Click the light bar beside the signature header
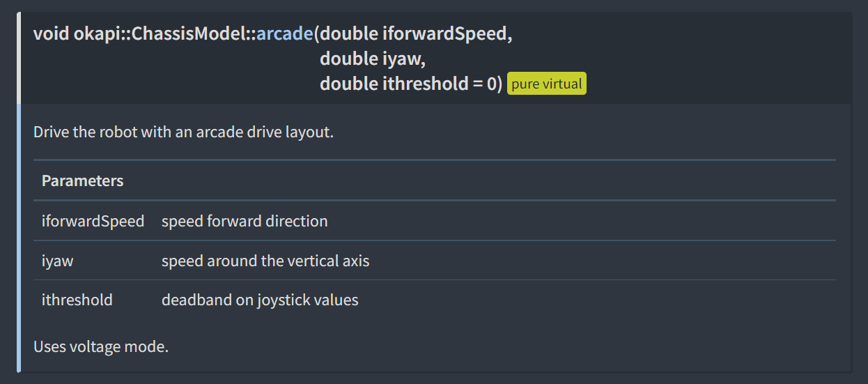This screenshot has height=384, width=868. pos(19,58)
